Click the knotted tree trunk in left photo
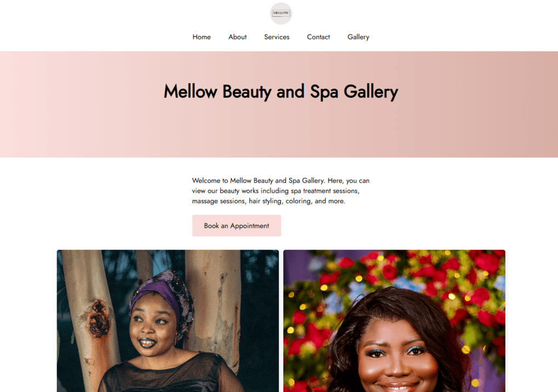558x392 pixels. (97, 318)
